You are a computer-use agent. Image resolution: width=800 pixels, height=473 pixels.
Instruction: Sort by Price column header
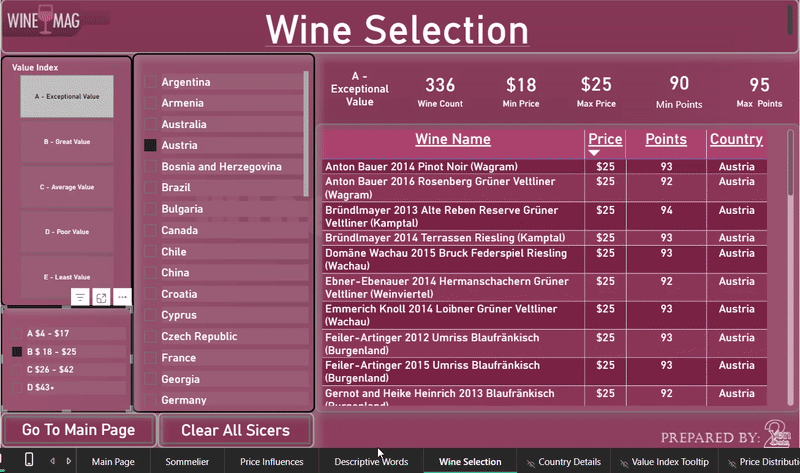(605, 139)
